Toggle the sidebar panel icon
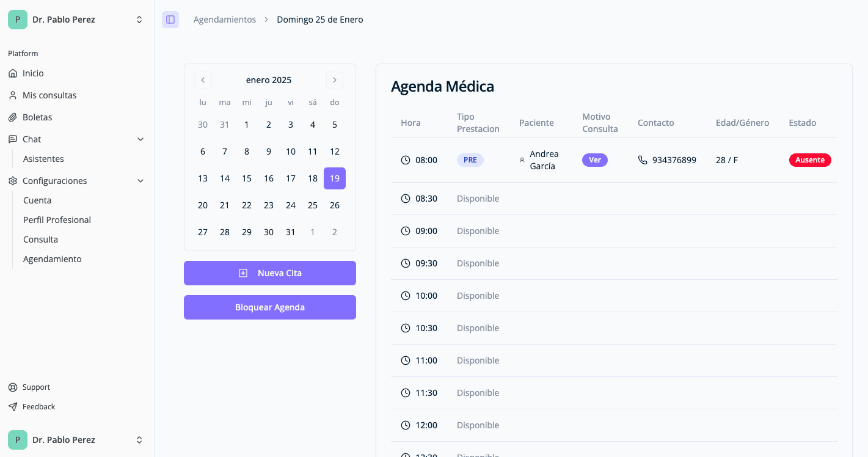 click(170, 20)
